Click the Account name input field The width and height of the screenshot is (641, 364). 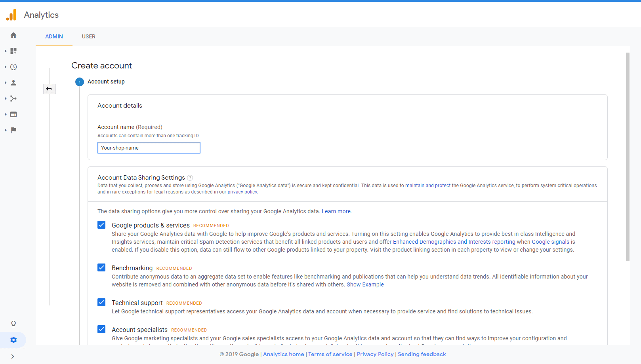pyautogui.click(x=149, y=148)
